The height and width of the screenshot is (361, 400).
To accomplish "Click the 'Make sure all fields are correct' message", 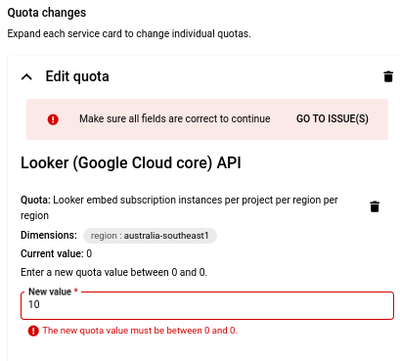I will tap(175, 119).
